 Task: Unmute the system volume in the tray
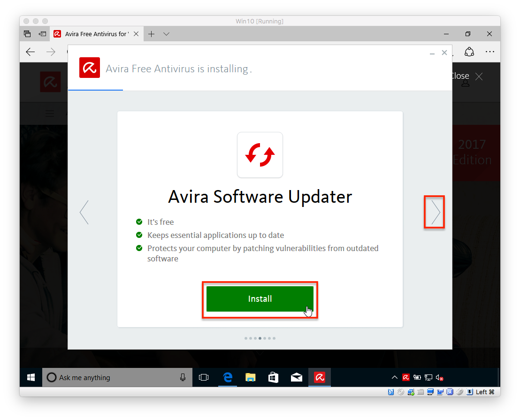[440, 377]
